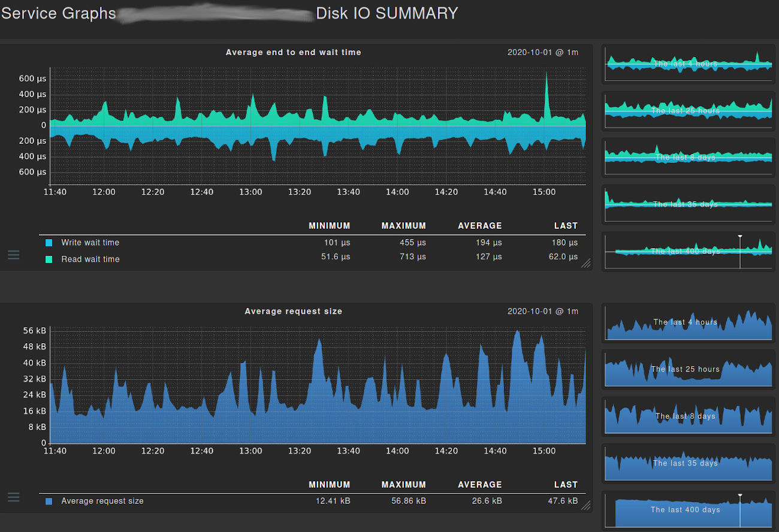Select wait time 'The last 400 days' thumbnail

pos(689,252)
